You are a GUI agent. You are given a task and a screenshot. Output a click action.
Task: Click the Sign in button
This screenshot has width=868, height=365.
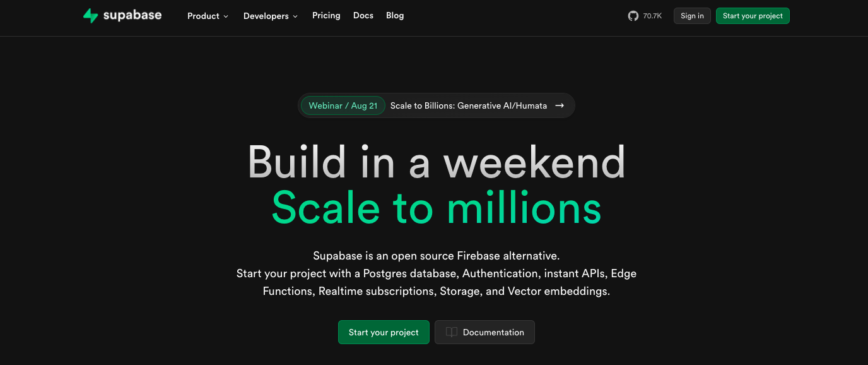692,16
